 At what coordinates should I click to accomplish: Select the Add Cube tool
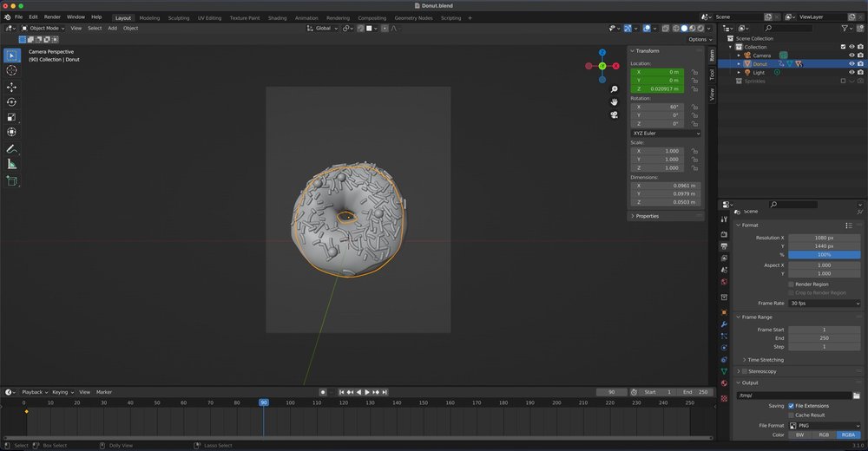click(11, 181)
